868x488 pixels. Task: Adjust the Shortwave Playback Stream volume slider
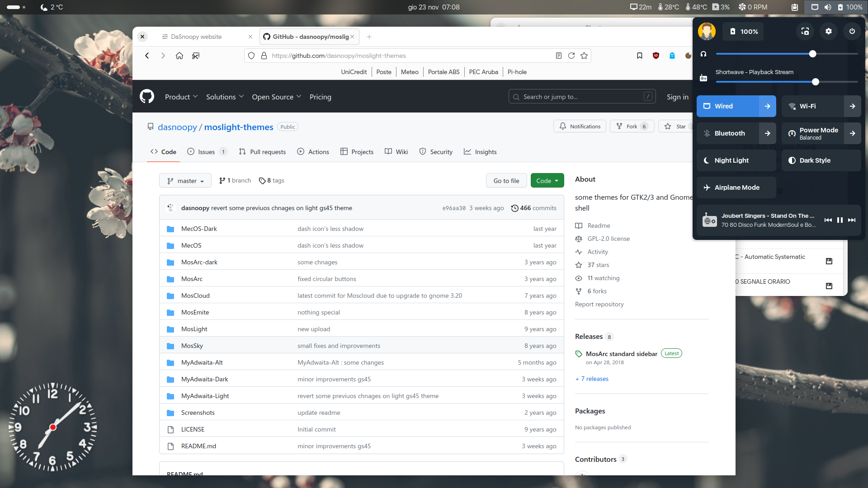click(x=787, y=82)
